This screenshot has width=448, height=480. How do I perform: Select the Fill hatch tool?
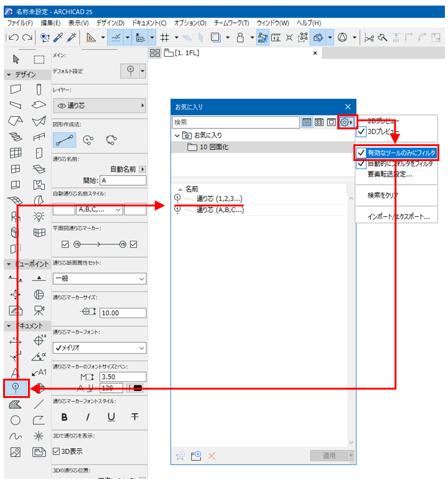coord(16,404)
